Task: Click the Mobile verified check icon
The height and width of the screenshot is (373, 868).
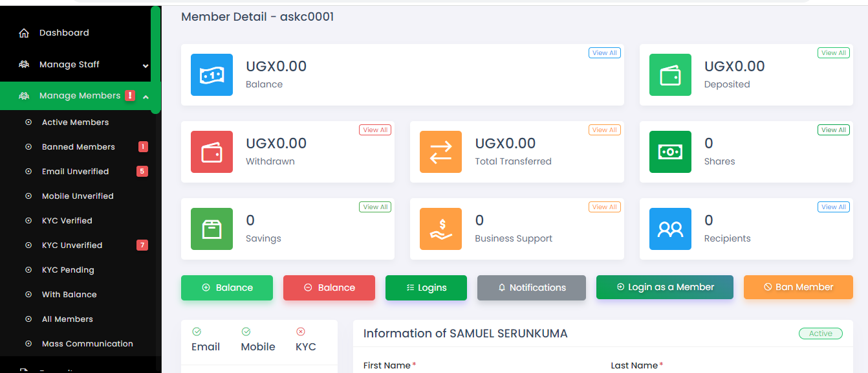Action: click(246, 332)
